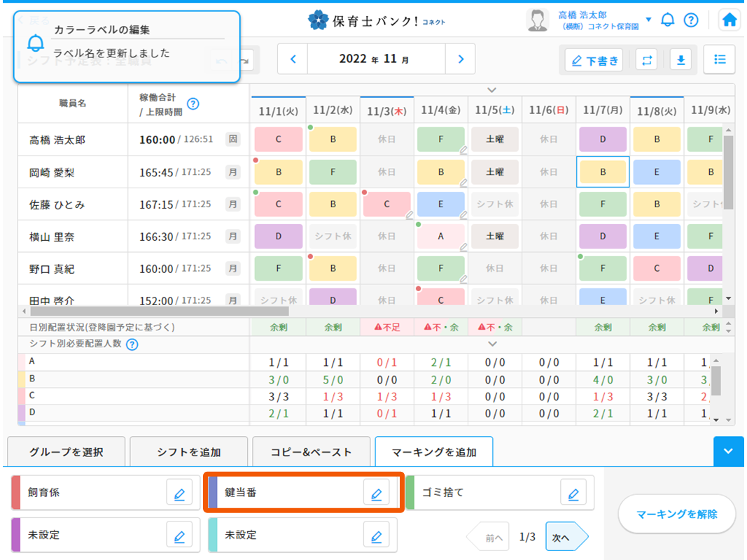
Task: Click the swap arrows icon button
Action: point(646,60)
